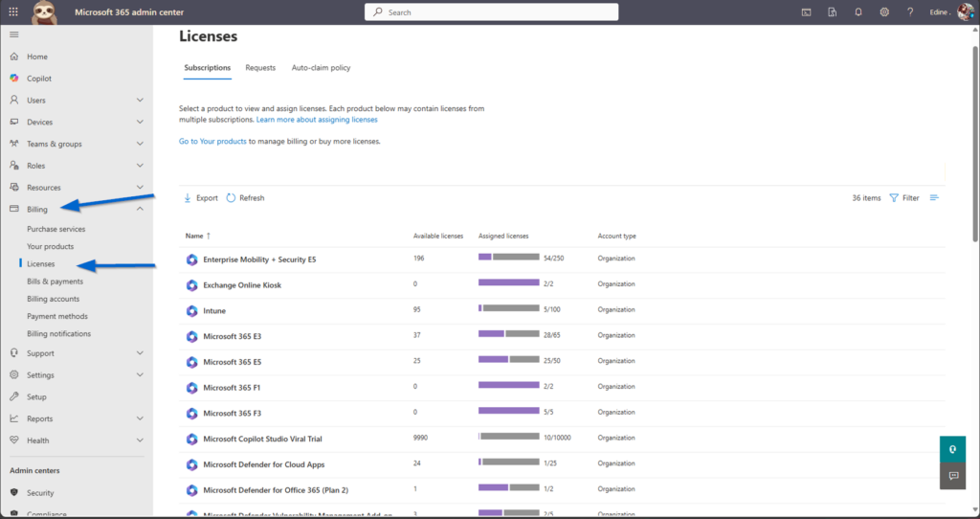Expand the Support menu chevron
Screen dimensions: 980x519
[140, 352]
